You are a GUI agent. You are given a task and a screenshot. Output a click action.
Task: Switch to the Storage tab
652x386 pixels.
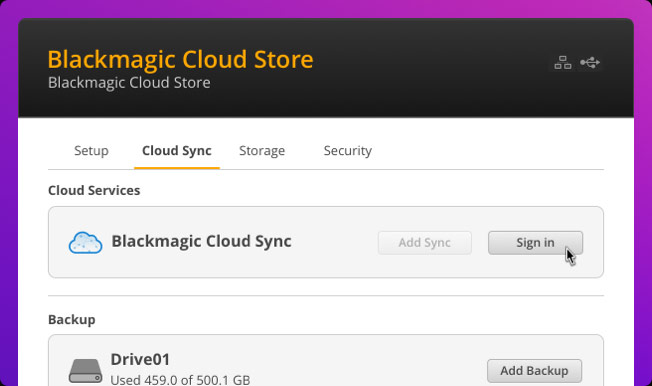(262, 151)
